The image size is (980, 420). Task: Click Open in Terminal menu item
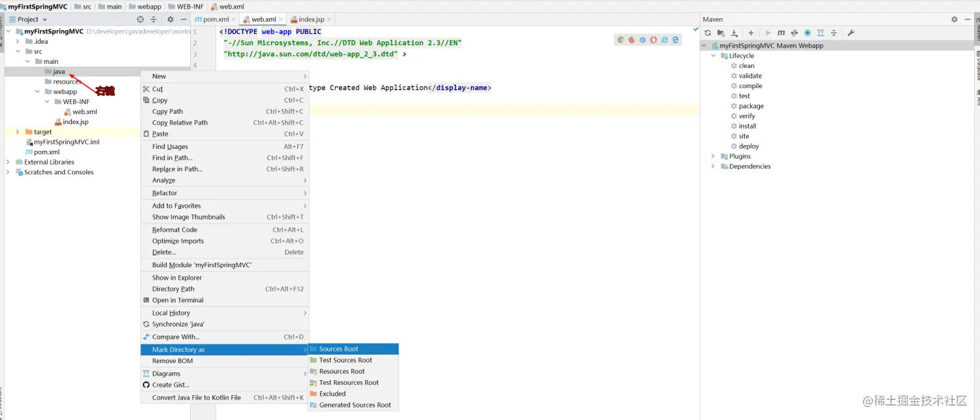coord(225,300)
